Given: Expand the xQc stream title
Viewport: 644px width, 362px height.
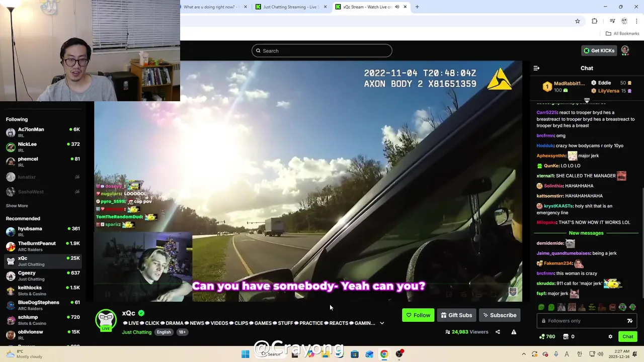Looking at the screenshot, I should tap(382, 323).
